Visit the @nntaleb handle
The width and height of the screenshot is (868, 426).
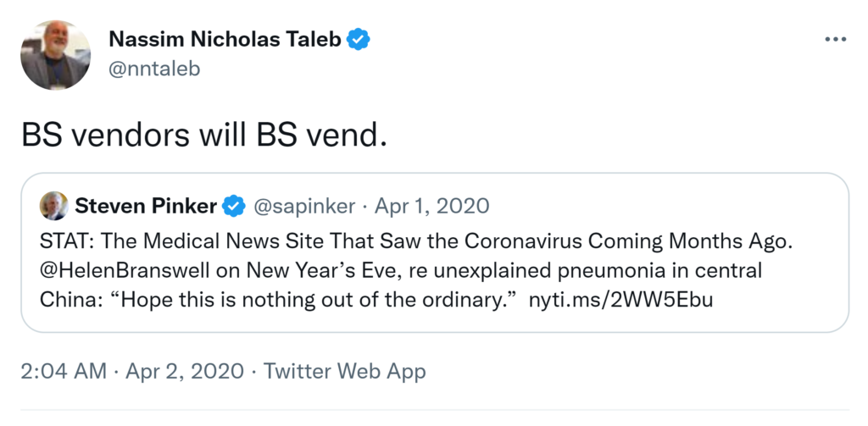(x=154, y=69)
